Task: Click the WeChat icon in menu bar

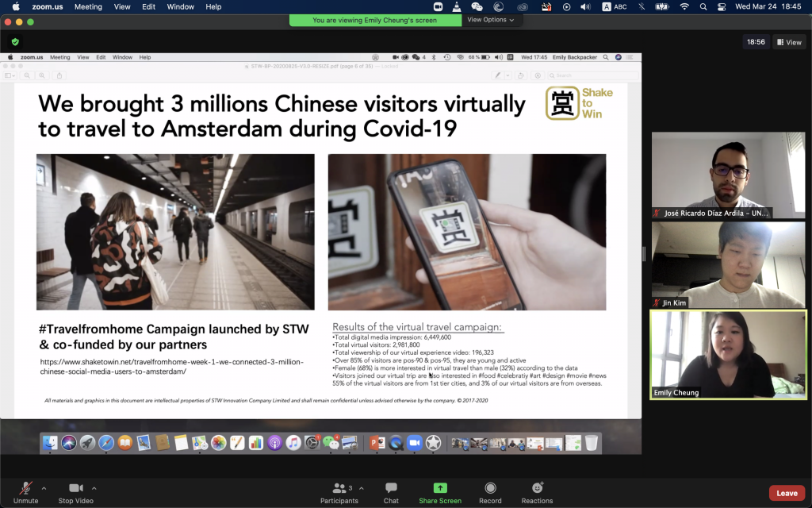Action: [x=477, y=6]
